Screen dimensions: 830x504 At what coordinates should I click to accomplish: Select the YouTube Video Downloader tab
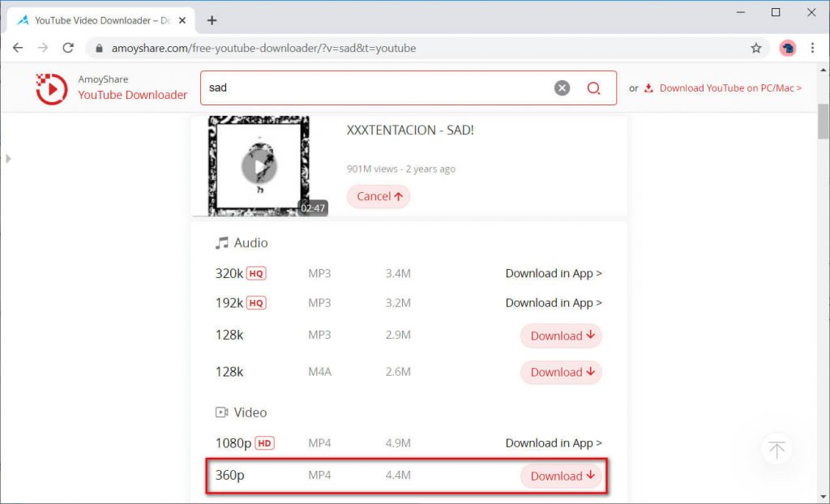[101, 20]
